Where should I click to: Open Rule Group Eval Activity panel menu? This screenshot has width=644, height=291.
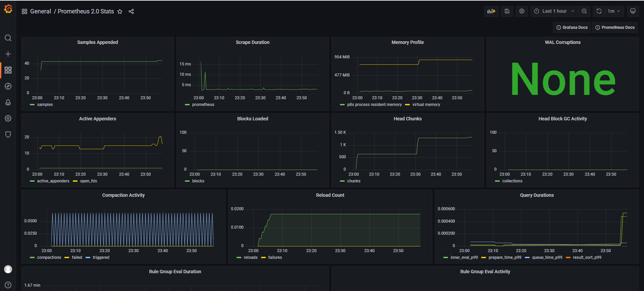coord(485,272)
